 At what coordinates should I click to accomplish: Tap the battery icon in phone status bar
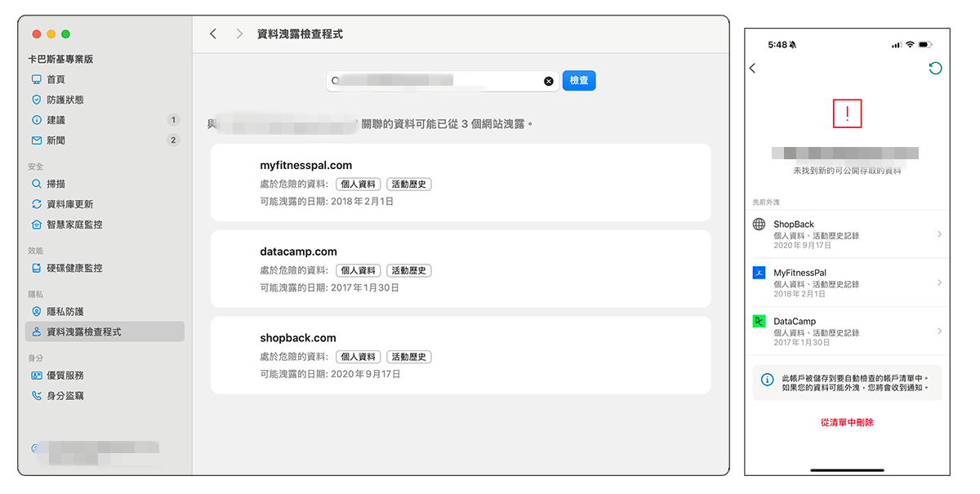[x=925, y=44]
